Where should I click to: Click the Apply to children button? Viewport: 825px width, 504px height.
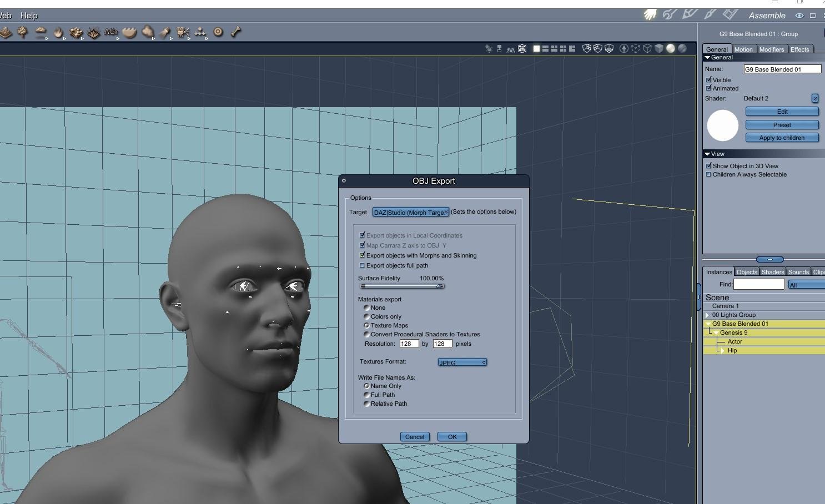coord(782,138)
